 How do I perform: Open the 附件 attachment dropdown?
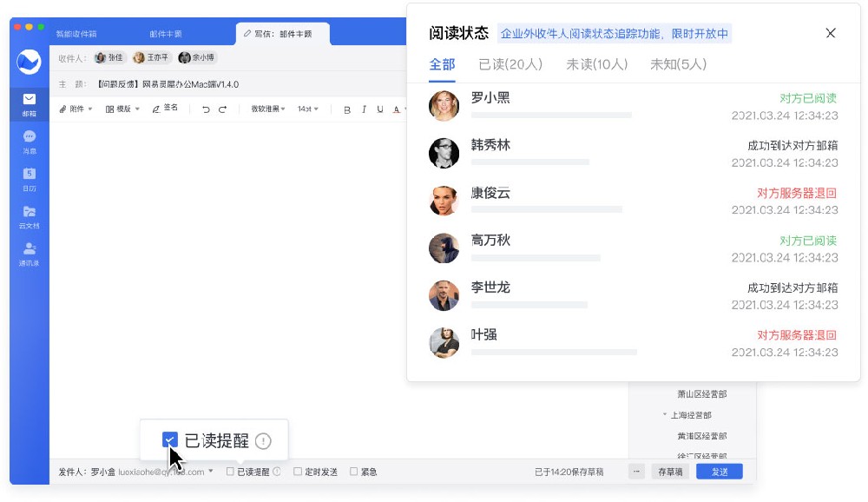point(76,109)
